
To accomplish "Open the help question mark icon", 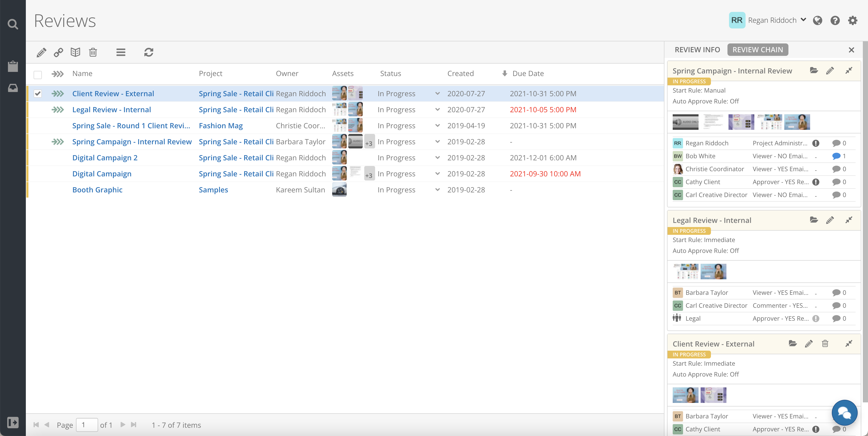I will coord(835,21).
